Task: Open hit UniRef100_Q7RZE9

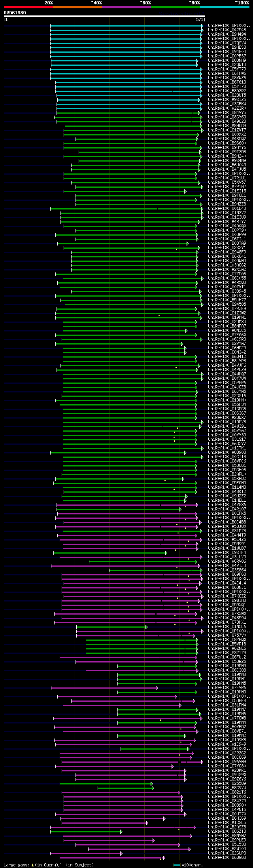Action: tap(227, 308)
